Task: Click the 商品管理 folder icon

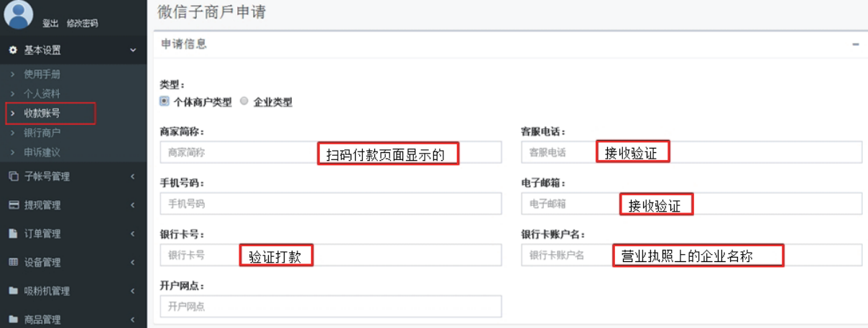Action: point(13,319)
